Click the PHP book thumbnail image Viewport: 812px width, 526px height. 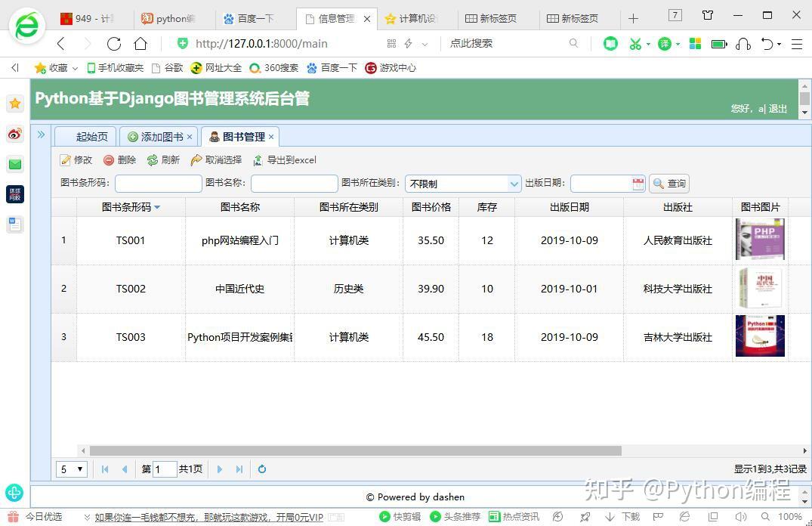760,239
